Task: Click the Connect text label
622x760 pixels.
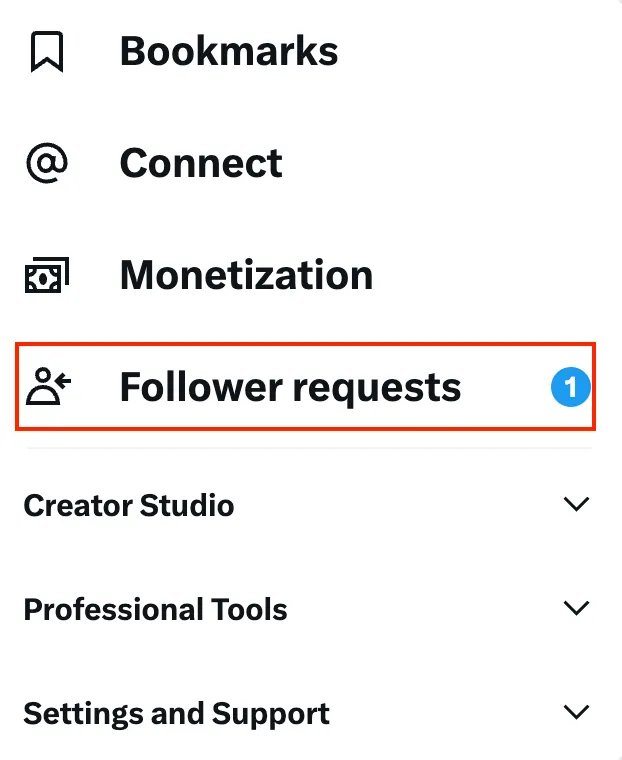Action: click(x=201, y=164)
